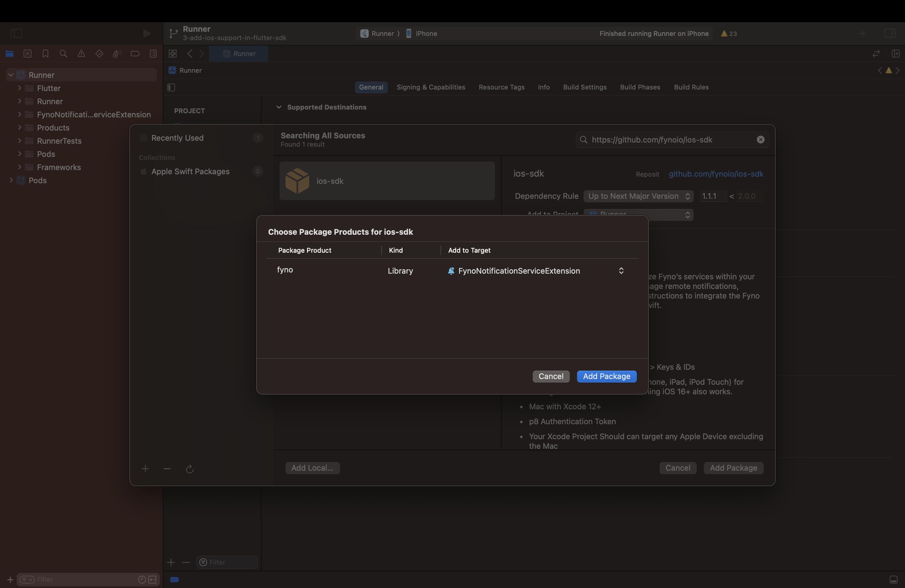Viewport: 905px width, 588px height.
Task: Select the ios-sdk package result
Action: click(x=387, y=181)
